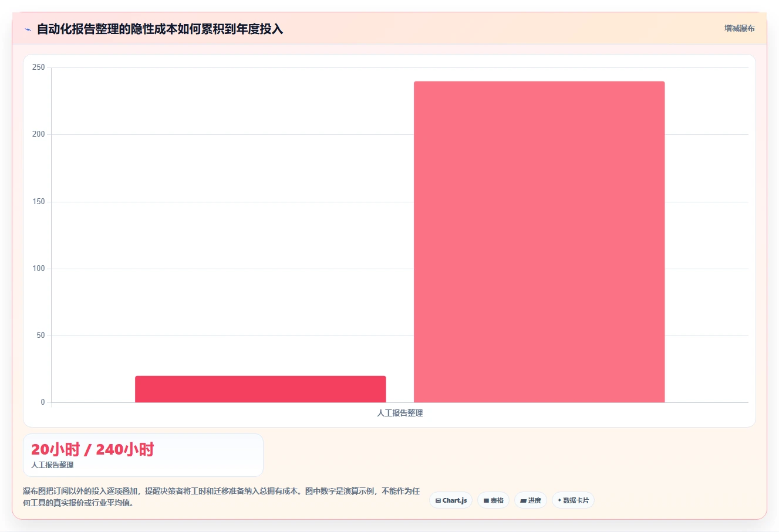Select the 数据卡片 chip
Image resolution: width=779 pixels, height=532 pixels.
coord(573,500)
